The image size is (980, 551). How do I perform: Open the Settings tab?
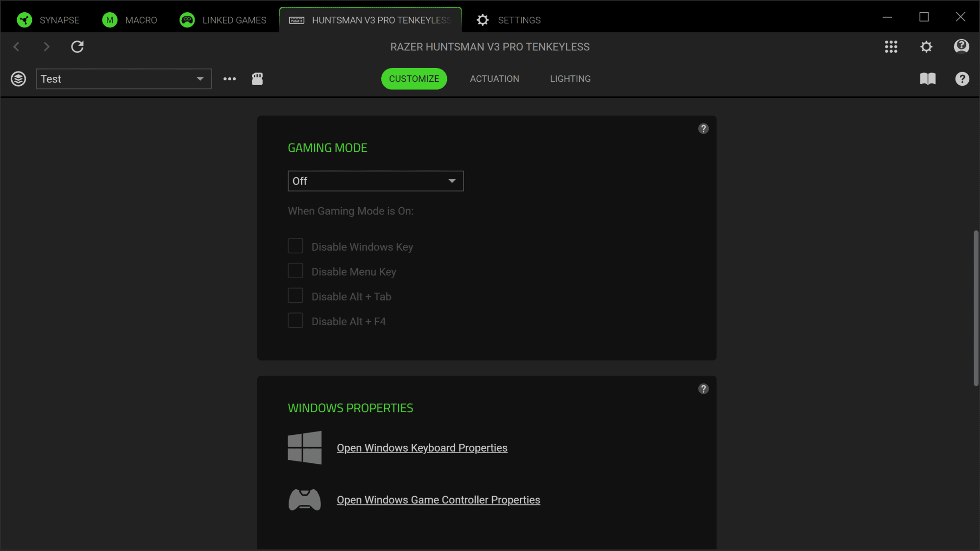[x=509, y=20]
